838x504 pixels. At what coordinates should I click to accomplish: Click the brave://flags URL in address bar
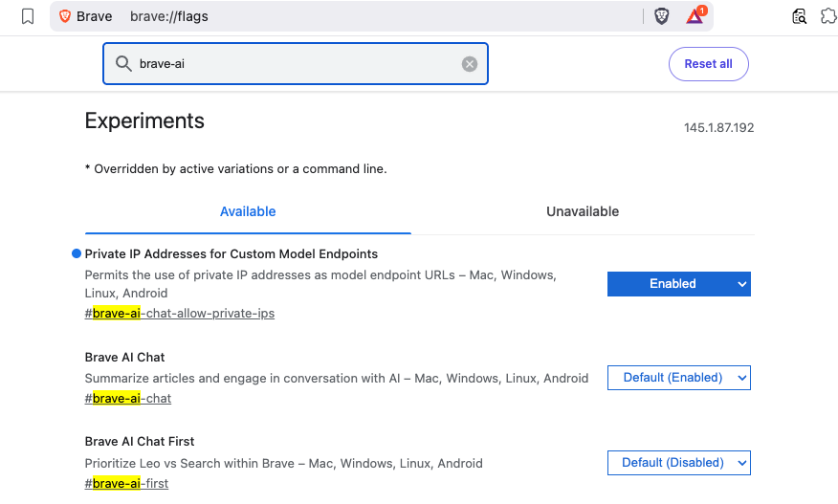coord(169,16)
